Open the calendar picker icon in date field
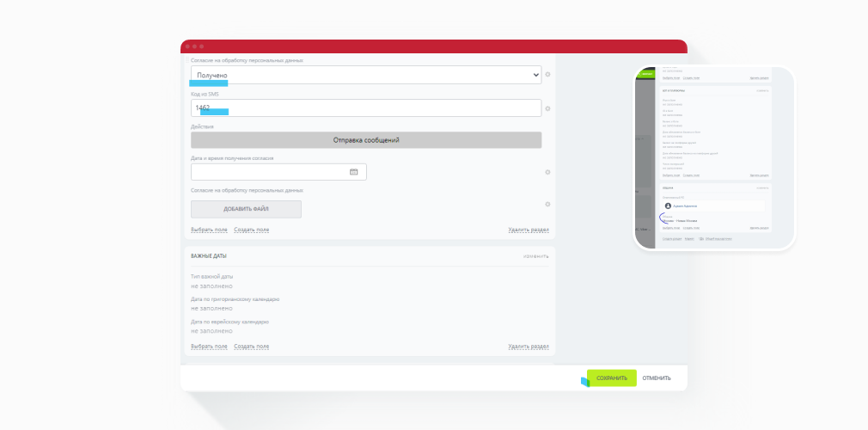This screenshot has width=868, height=430. (x=354, y=172)
